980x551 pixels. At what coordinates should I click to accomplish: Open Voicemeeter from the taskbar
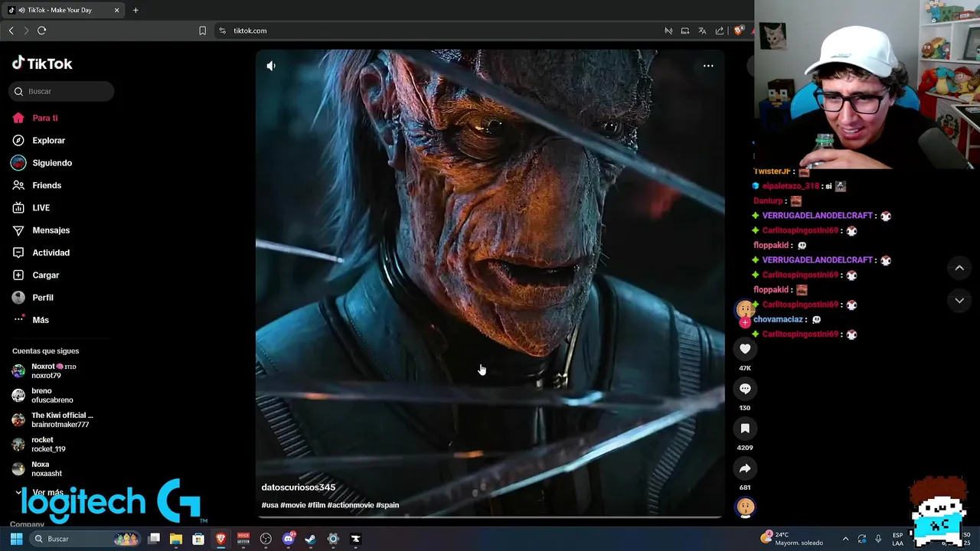tap(243, 539)
